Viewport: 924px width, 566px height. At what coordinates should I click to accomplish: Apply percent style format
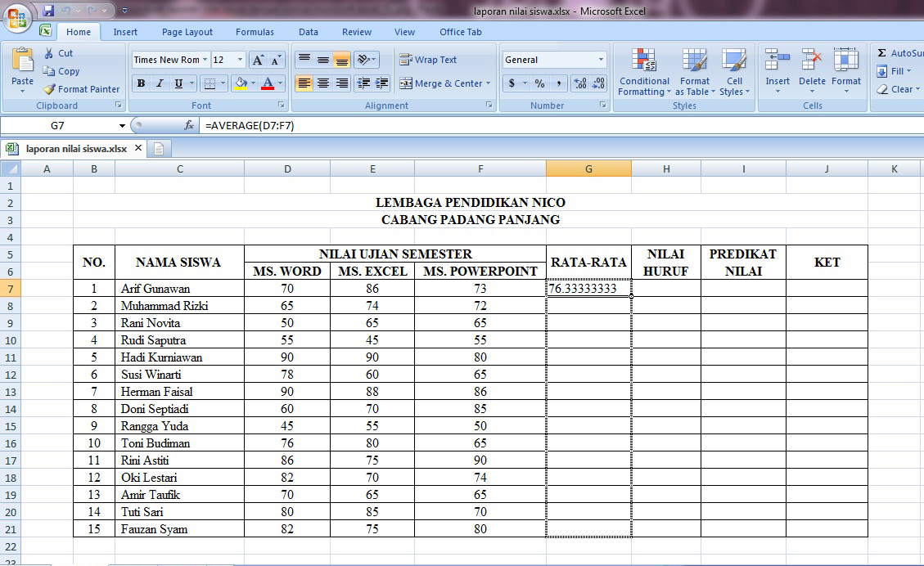pyautogui.click(x=540, y=83)
